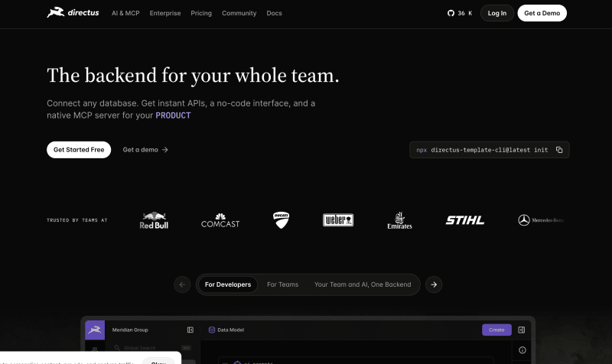Click the Mercedes-Benz logo
The width and height of the screenshot is (612, 364).
pos(541,220)
